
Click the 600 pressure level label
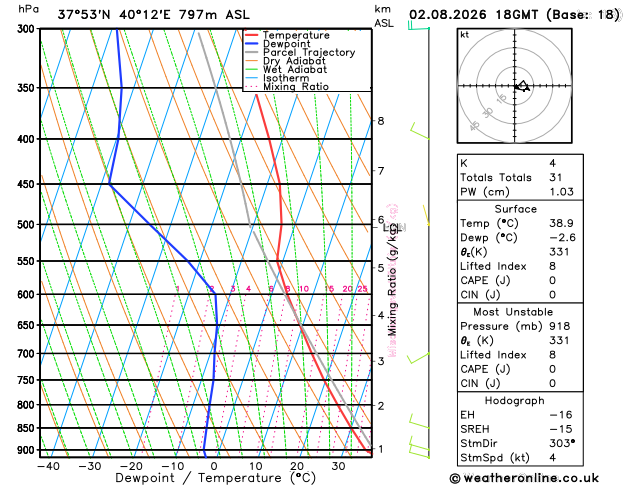(28, 294)
